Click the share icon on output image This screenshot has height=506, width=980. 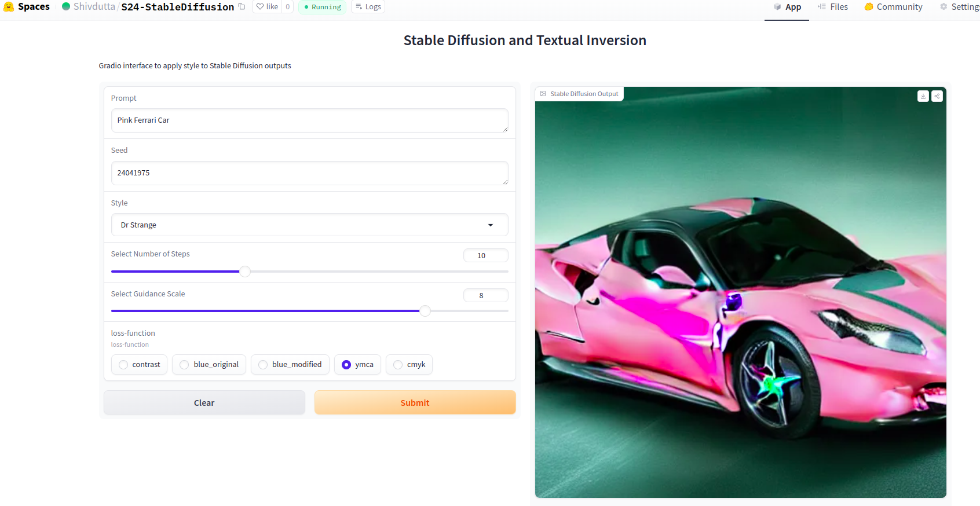click(x=937, y=96)
